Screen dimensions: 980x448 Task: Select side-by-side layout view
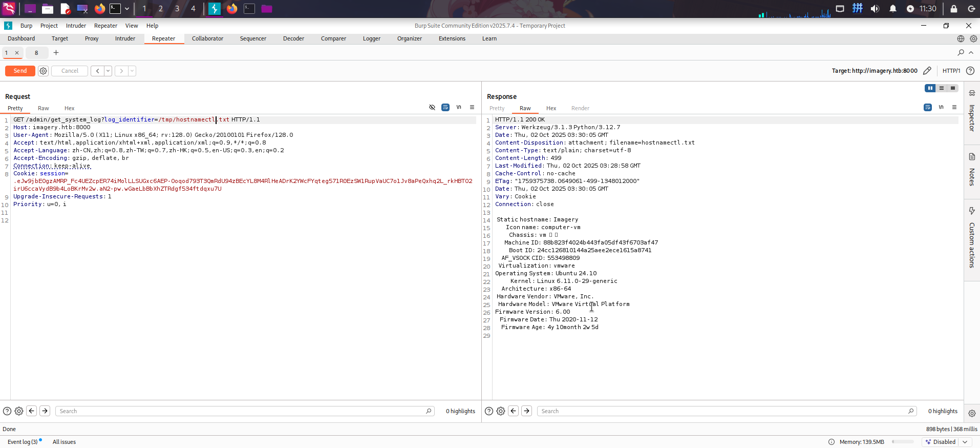[x=930, y=88]
